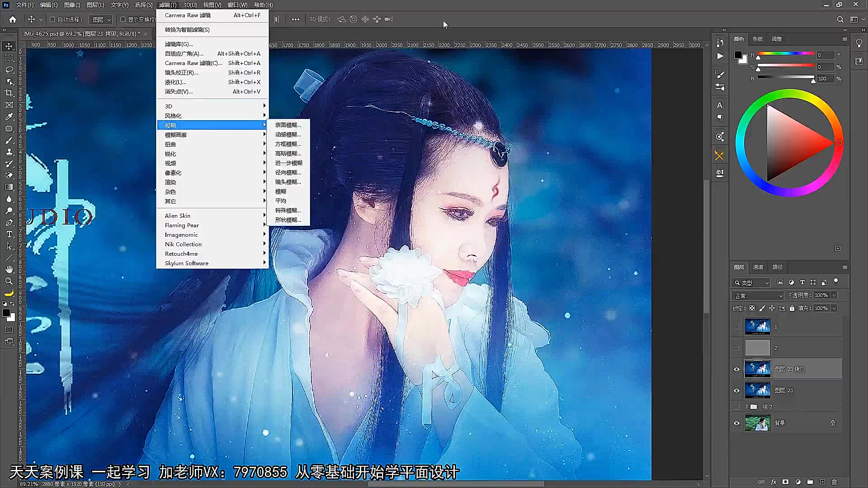Open the Retouch4me plugin entry

pos(212,253)
